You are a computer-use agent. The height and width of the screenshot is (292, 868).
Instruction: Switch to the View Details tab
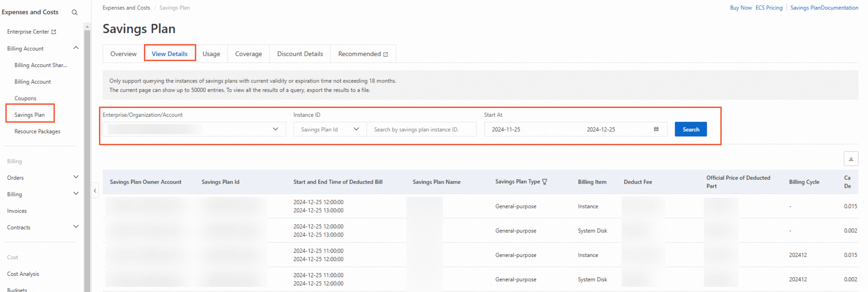click(x=170, y=54)
